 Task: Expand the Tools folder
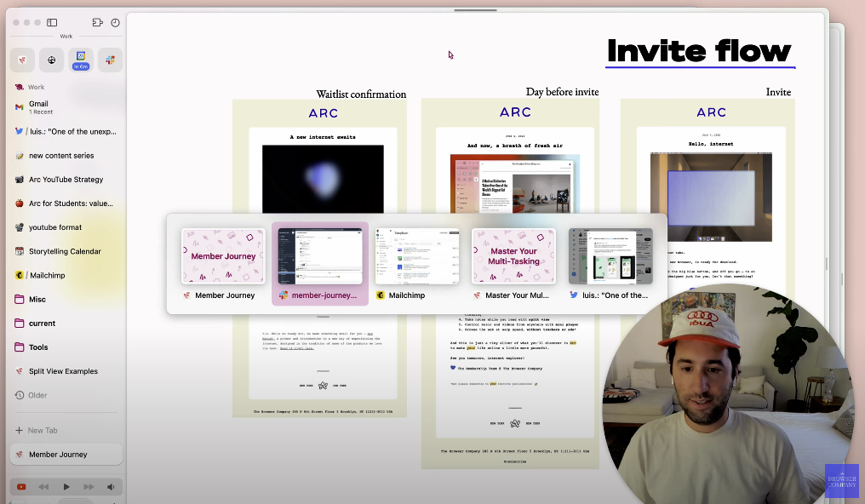tap(66, 347)
